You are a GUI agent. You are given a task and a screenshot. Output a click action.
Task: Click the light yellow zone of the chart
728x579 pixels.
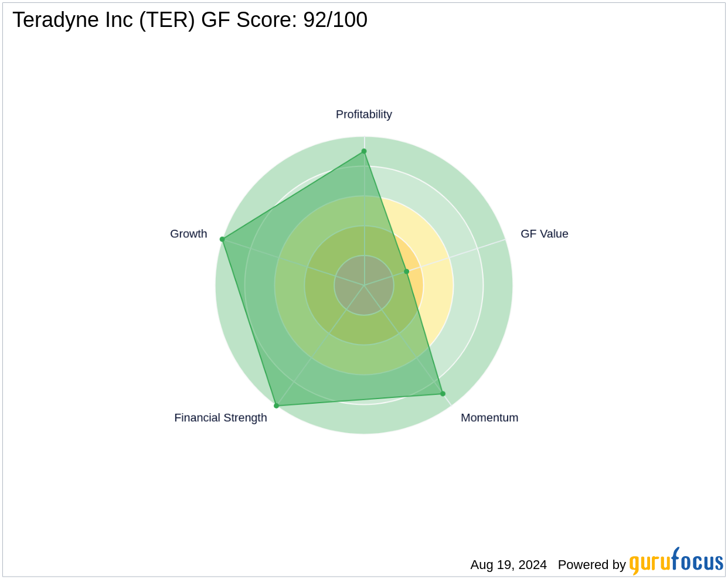(438, 305)
